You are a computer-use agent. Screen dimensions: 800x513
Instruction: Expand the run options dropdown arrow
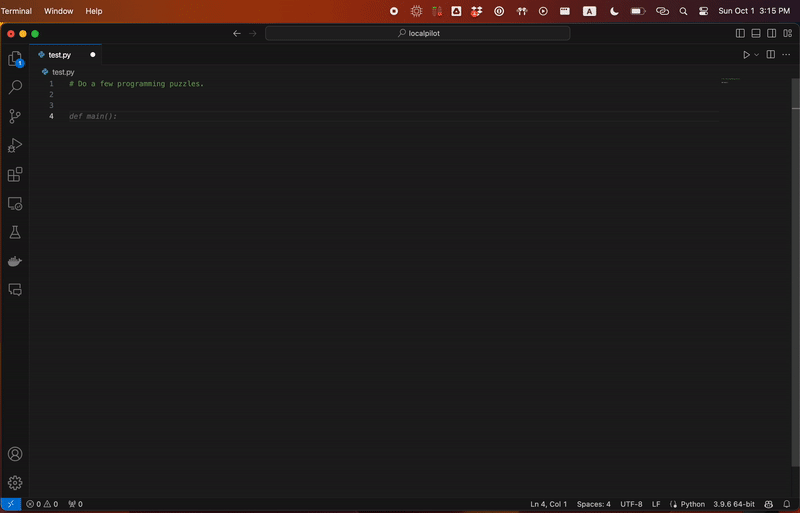[x=757, y=55]
